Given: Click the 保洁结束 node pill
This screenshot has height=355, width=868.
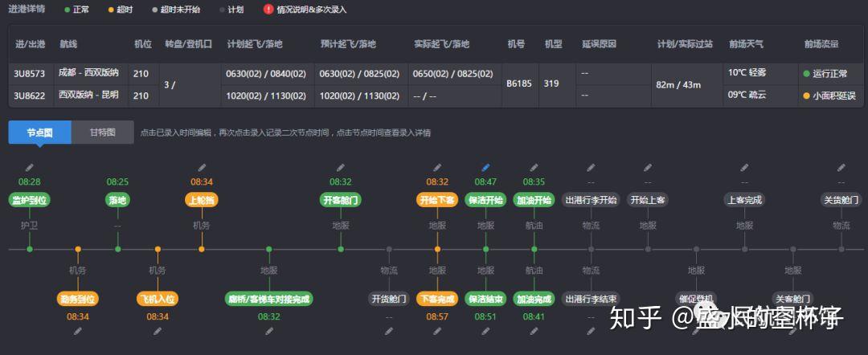Looking at the screenshot, I should [485, 299].
